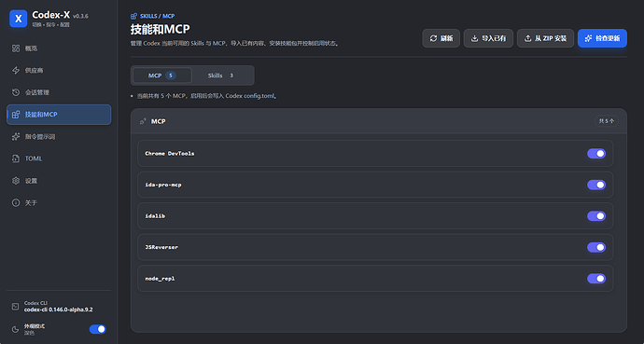The width and height of the screenshot is (644, 344).
Task: Toggle the dark appearance mode switch
Action: tap(97, 329)
